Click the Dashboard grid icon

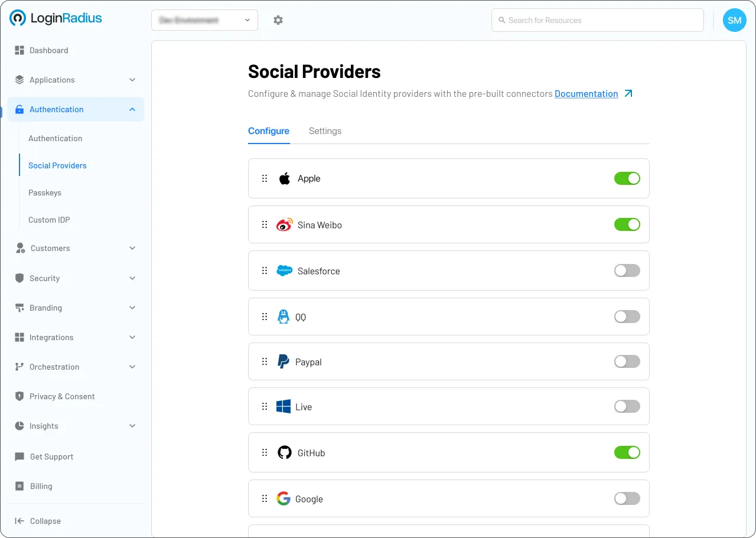19,50
